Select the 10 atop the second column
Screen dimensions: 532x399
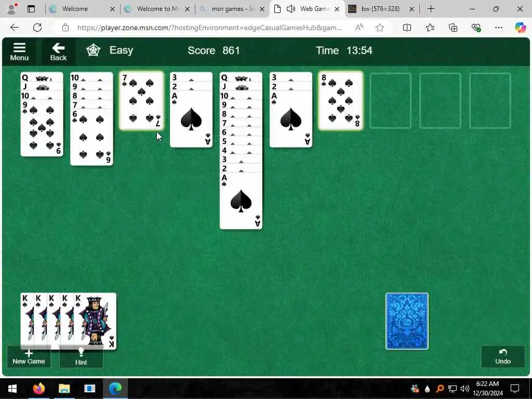coord(91,78)
